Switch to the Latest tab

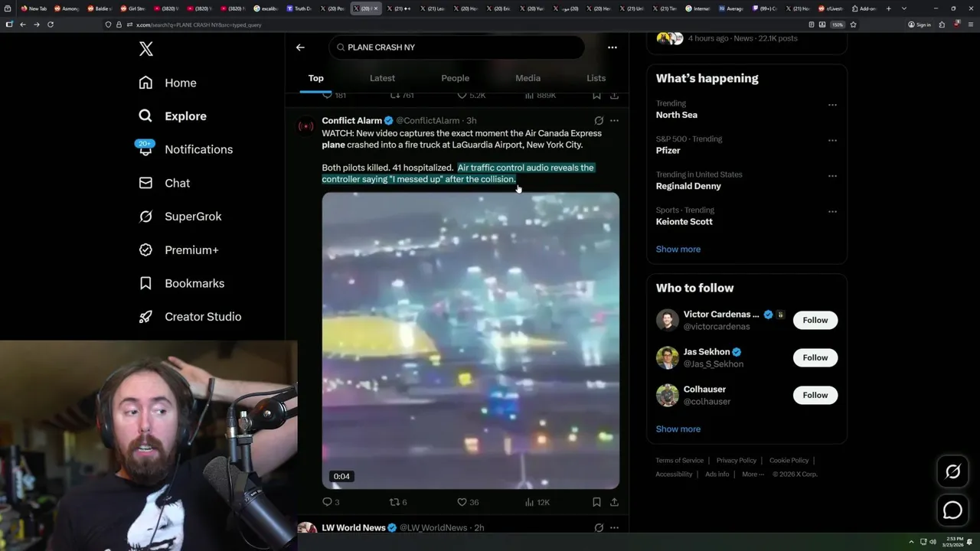pyautogui.click(x=382, y=78)
